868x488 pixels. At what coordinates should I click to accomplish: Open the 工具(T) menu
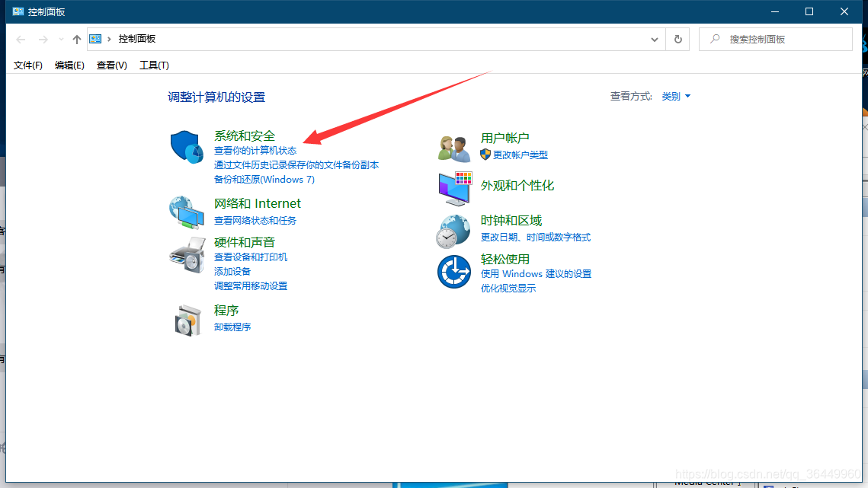coord(154,65)
